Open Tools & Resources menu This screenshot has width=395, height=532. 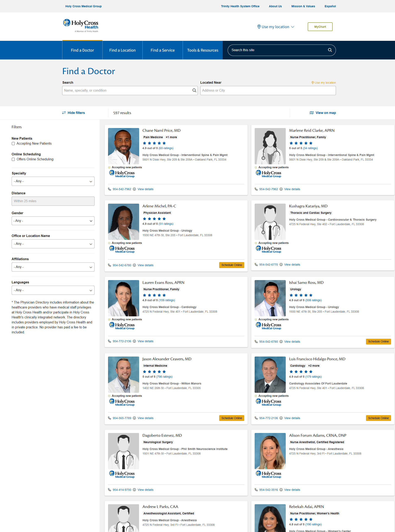203,50
